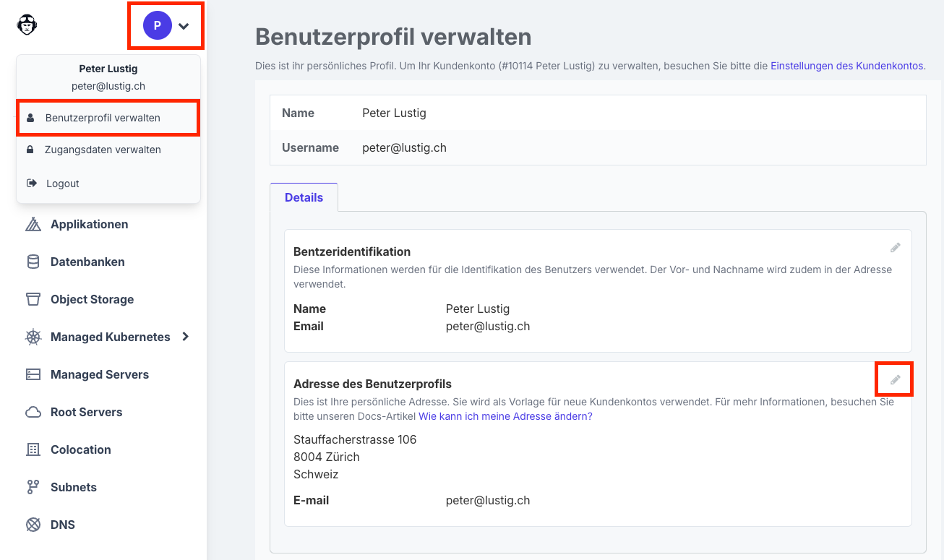Edit Adresse des Benutzerprofils with pencil icon
944x560 pixels.
[x=896, y=380]
